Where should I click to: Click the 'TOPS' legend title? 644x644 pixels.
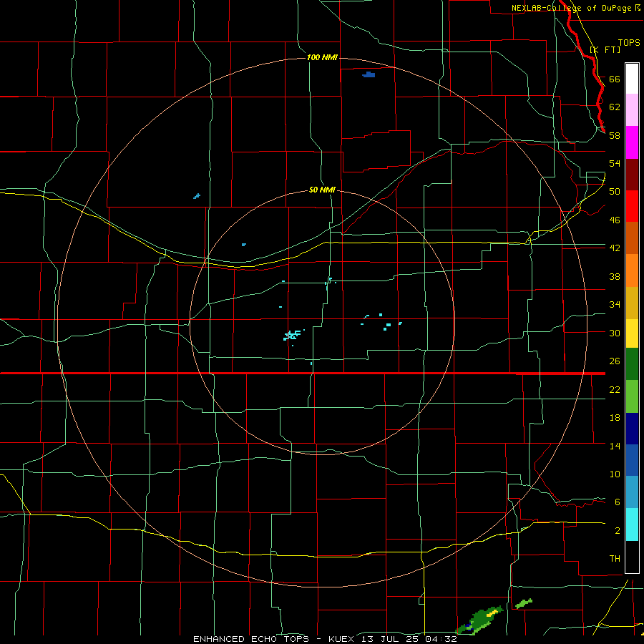click(x=629, y=43)
